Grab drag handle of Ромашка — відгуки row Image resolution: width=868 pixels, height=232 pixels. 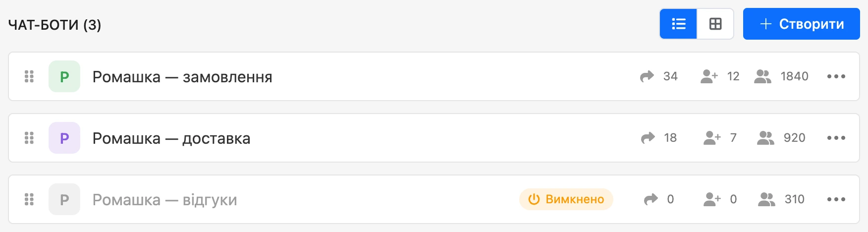29,199
